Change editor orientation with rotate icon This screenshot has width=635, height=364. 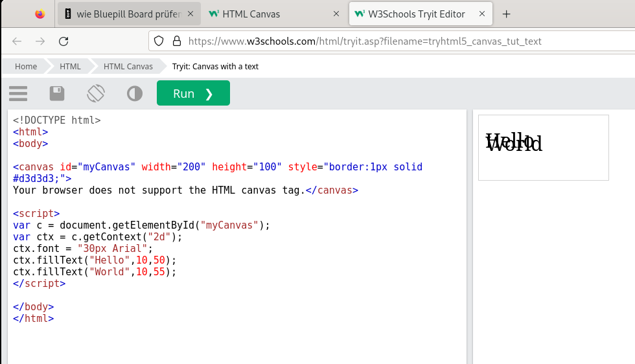[96, 93]
